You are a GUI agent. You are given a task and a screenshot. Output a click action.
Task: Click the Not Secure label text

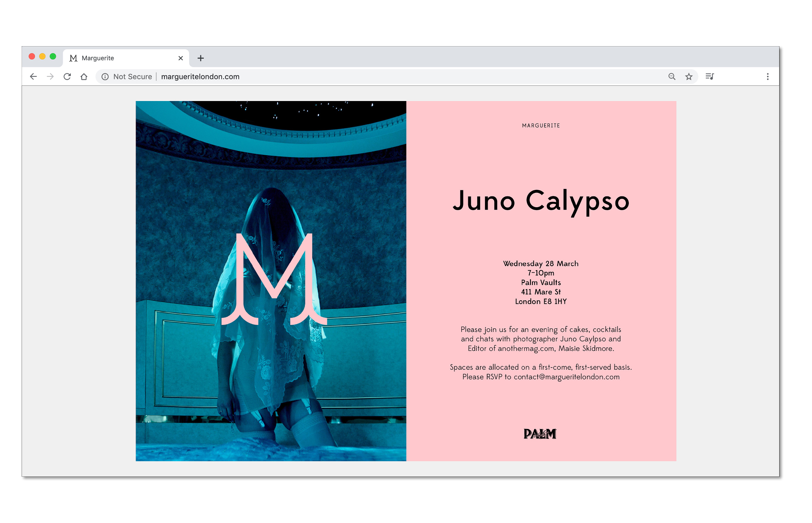coord(133,76)
